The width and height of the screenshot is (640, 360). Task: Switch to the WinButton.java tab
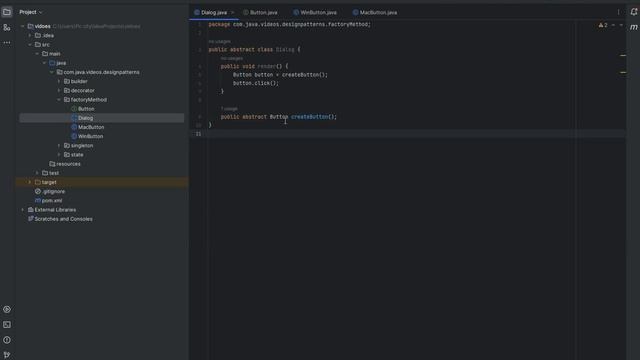[x=315, y=13]
